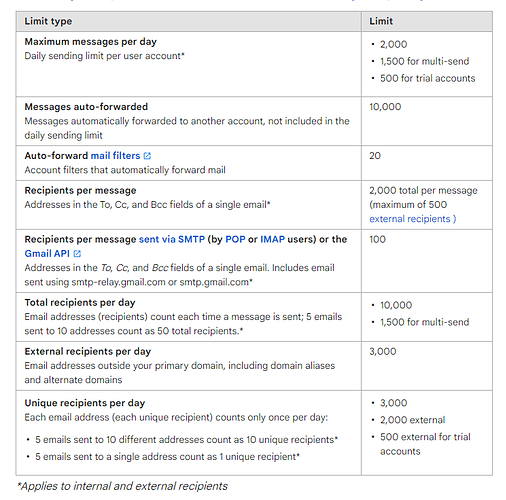Image resolution: width=506 pixels, height=500 pixels.
Task: Click the Applies to internal and external footnote
Action: pos(122,486)
